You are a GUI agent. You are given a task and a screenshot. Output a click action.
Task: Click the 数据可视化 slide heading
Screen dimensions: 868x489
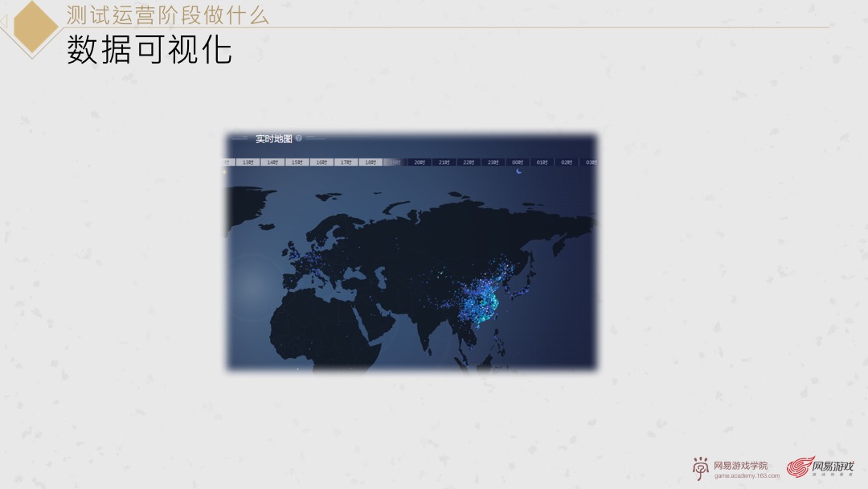148,51
